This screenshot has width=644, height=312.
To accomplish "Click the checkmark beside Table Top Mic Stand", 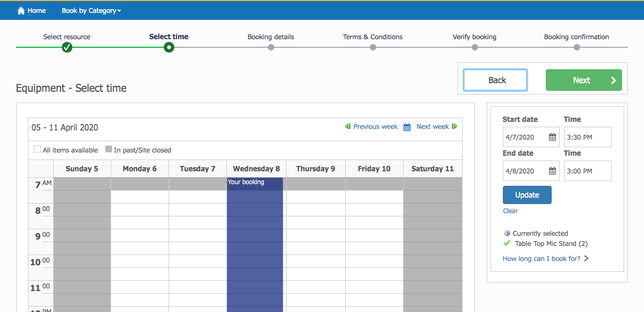I will 507,243.
